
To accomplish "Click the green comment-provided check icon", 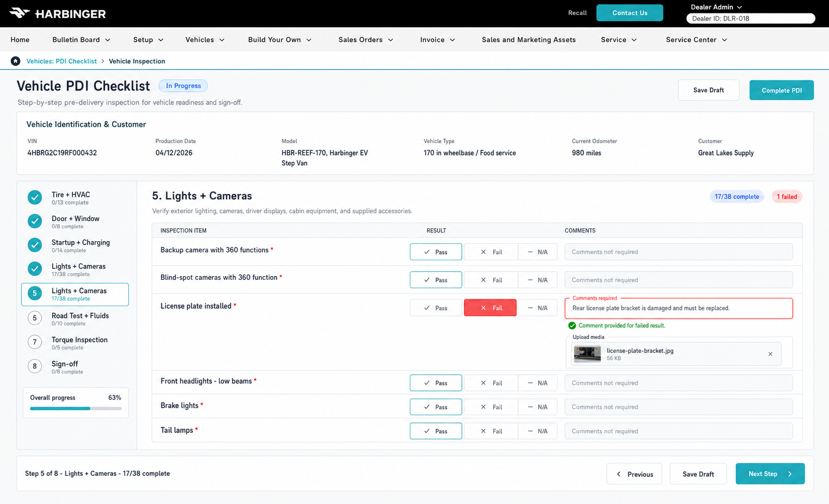I will click(572, 326).
